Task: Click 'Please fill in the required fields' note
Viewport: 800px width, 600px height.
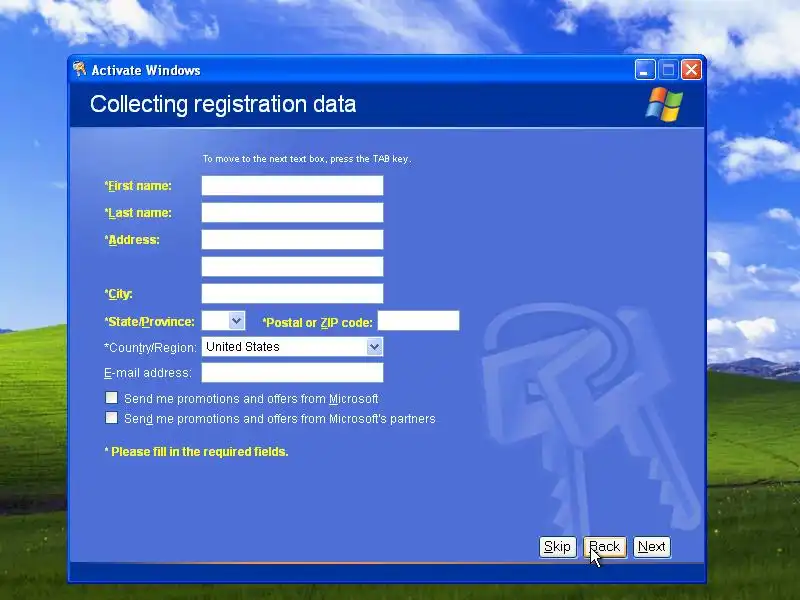Action: click(x=196, y=452)
